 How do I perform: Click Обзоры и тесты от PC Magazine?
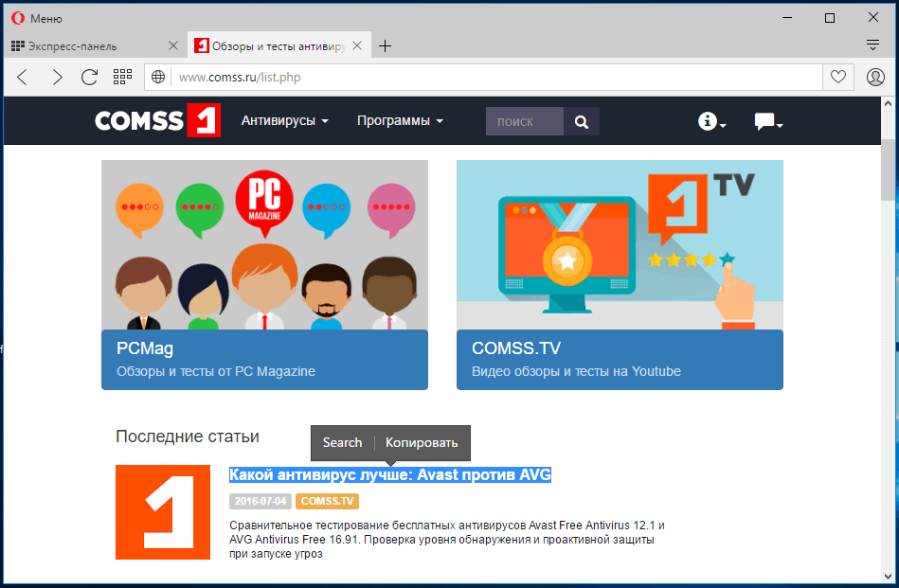point(216,371)
